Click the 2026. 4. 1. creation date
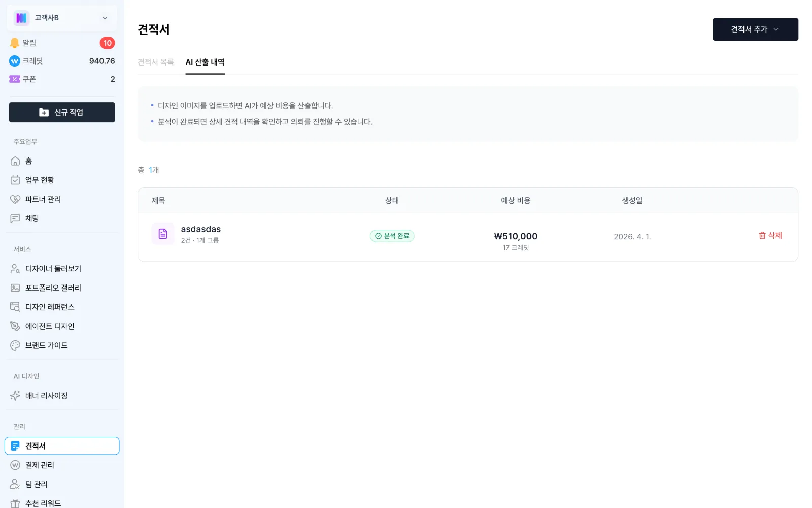 632,237
